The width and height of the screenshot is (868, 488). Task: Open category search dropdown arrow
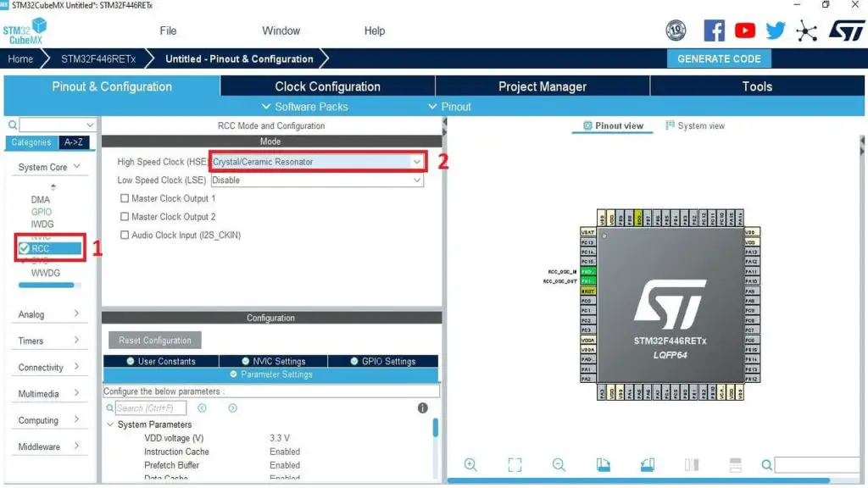(x=90, y=125)
